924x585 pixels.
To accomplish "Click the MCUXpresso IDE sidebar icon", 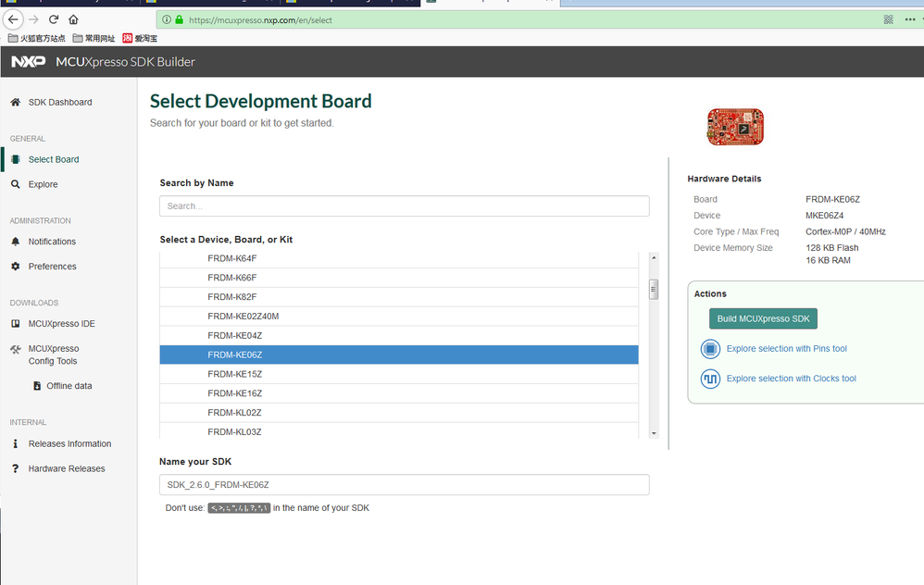I will coord(16,323).
